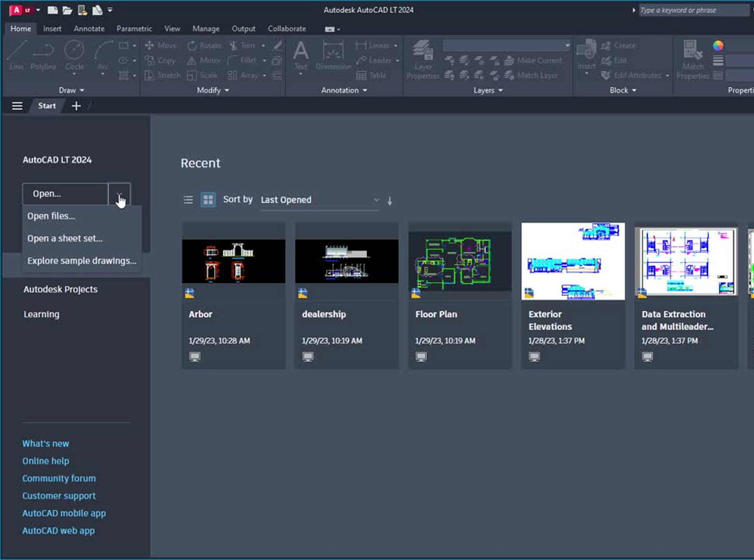Switch to the View ribbon tab
Screen dimensions: 754x560
[172, 29]
